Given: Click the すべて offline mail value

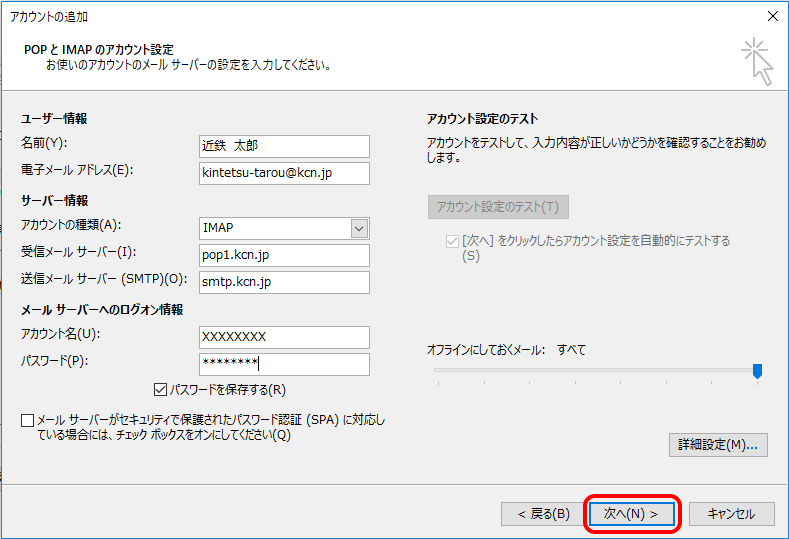Looking at the screenshot, I should click(x=572, y=350).
